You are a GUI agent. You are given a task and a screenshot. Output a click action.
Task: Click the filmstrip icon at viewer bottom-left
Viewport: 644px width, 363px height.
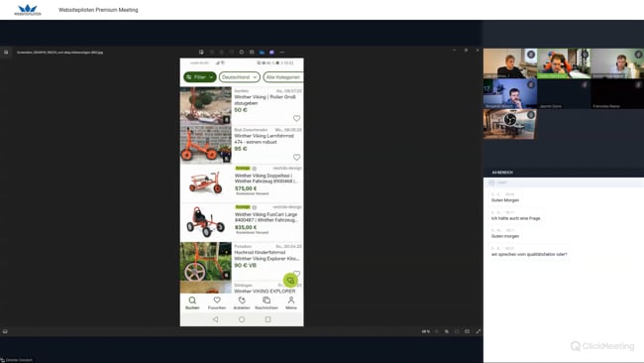pyautogui.click(x=5, y=331)
